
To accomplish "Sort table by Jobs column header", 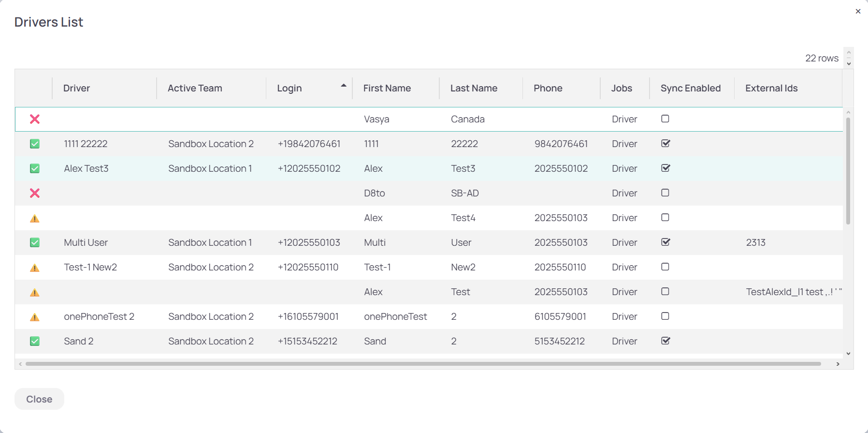I will click(x=622, y=88).
